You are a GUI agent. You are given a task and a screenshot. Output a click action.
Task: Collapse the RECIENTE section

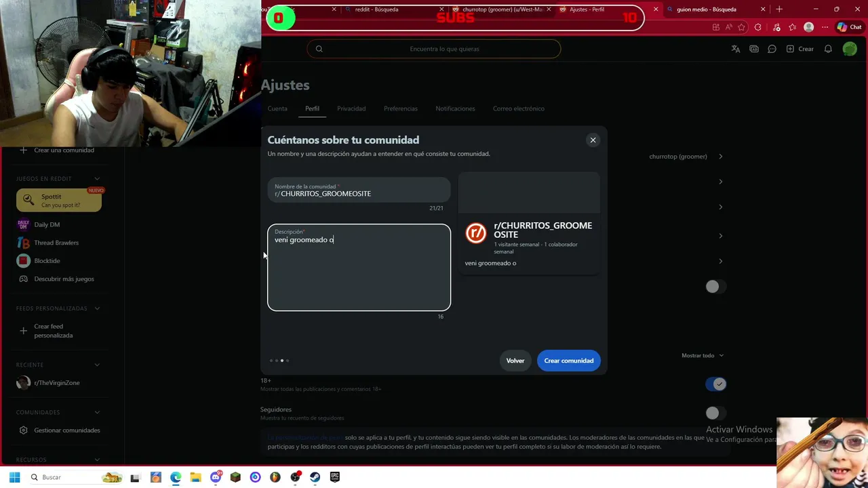(97, 365)
